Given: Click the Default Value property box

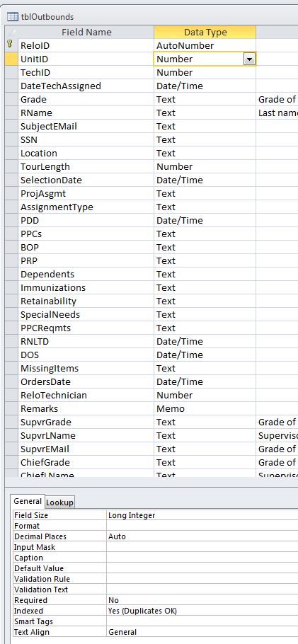Looking at the screenshot, I should tap(202, 568).
